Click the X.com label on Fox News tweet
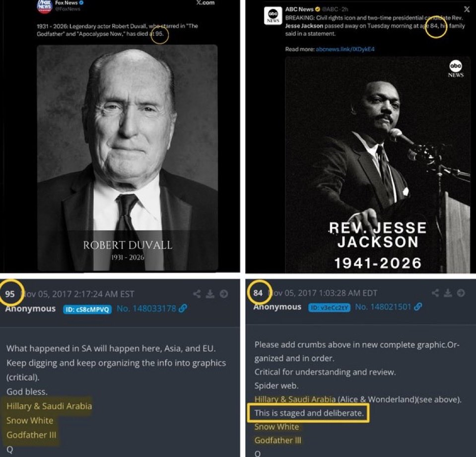 click(205, 2)
